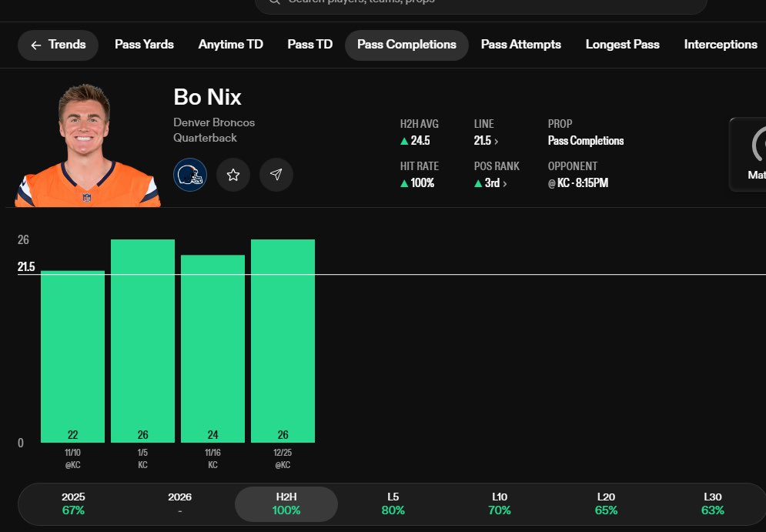Click the opponent @ KC - 8:15PM text
Screen dimensions: 766x532
pyautogui.click(x=578, y=183)
